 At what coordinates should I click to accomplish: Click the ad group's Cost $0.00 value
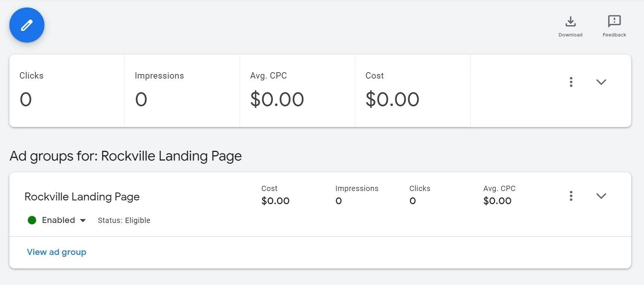(275, 201)
